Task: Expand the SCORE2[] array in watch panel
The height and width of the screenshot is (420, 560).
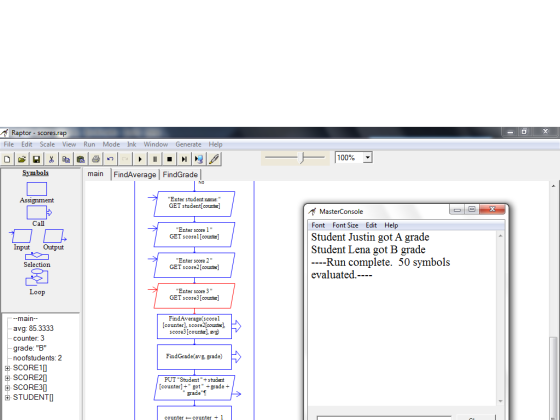Action: (x=8, y=378)
